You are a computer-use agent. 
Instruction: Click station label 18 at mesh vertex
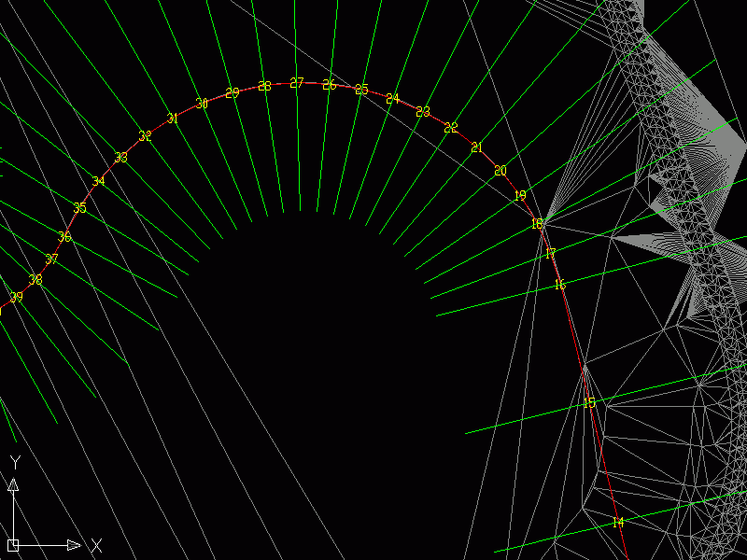click(x=537, y=223)
